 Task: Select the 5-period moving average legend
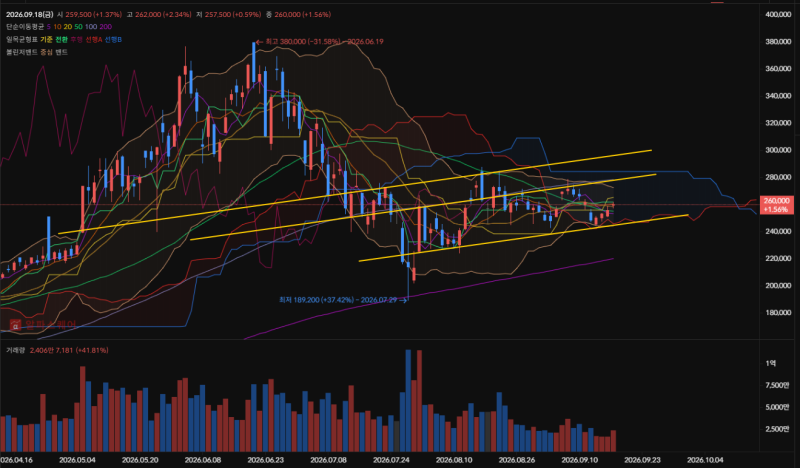point(49,27)
